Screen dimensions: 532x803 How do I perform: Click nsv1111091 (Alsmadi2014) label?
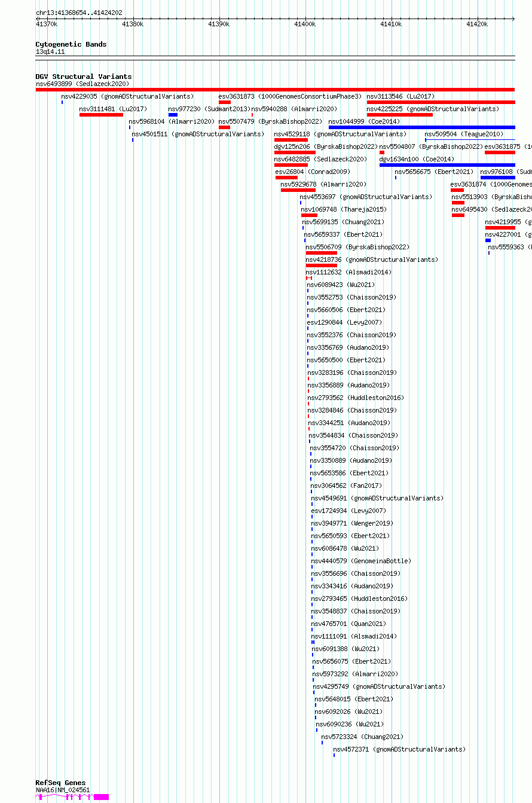pyautogui.click(x=354, y=636)
